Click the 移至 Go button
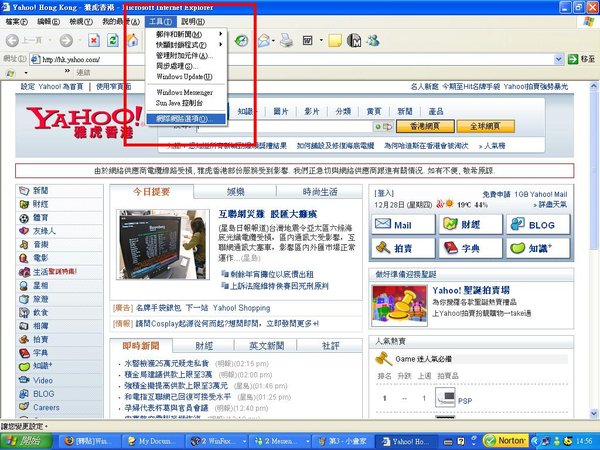 pyautogui.click(x=582, y=59)
